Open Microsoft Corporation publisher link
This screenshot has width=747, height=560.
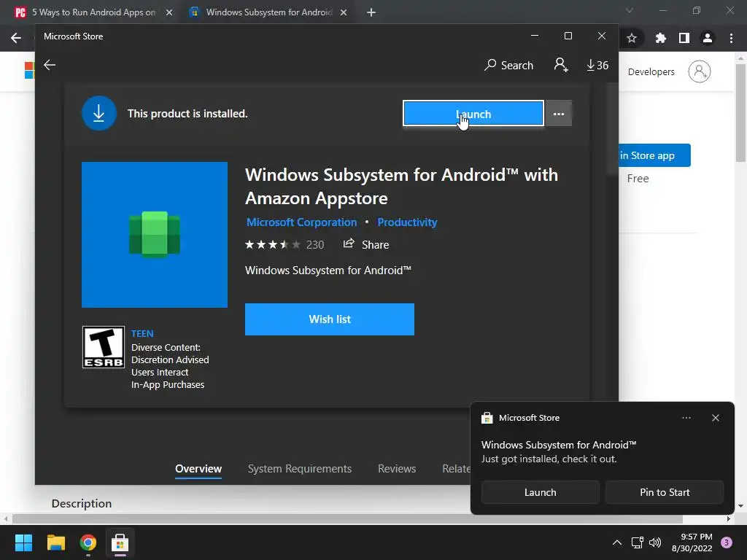click(x=301, y=222)
